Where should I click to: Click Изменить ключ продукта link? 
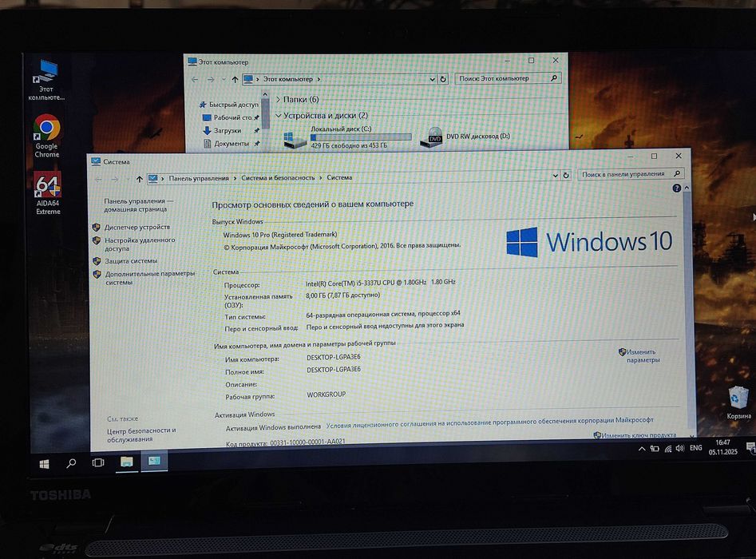(639, 435)
